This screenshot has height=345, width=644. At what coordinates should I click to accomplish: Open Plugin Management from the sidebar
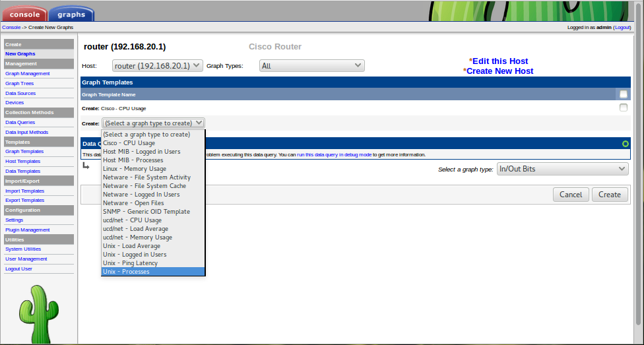coord(28,230)
